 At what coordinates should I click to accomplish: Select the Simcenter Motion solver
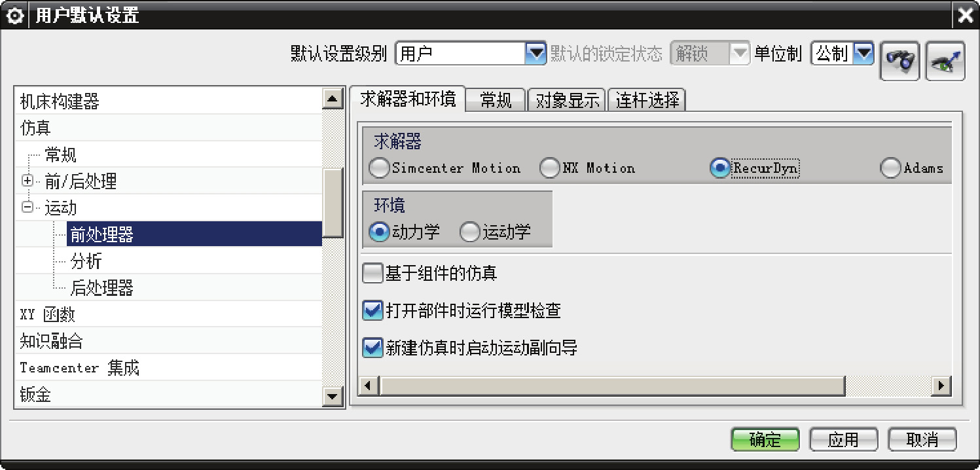point(379,169)
